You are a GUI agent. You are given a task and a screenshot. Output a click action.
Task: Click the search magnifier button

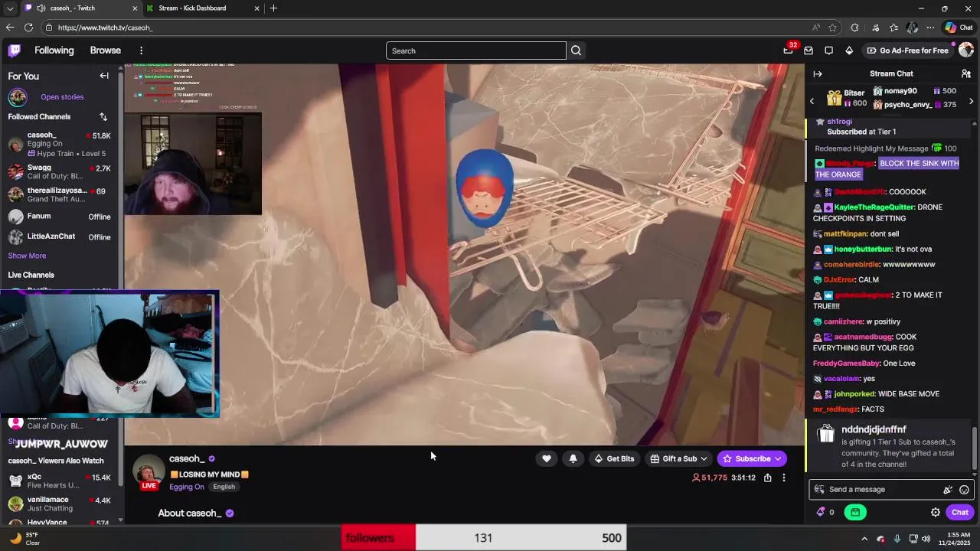click(x=576, y=51)
